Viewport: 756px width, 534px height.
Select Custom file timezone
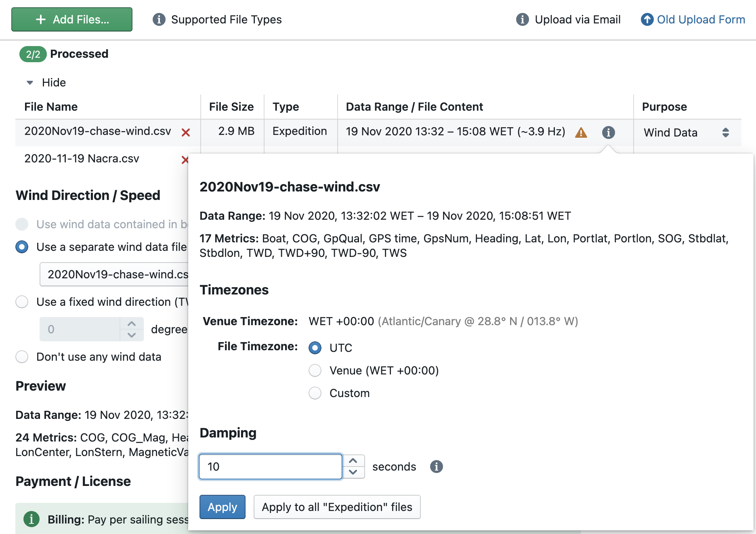(315, 393)
